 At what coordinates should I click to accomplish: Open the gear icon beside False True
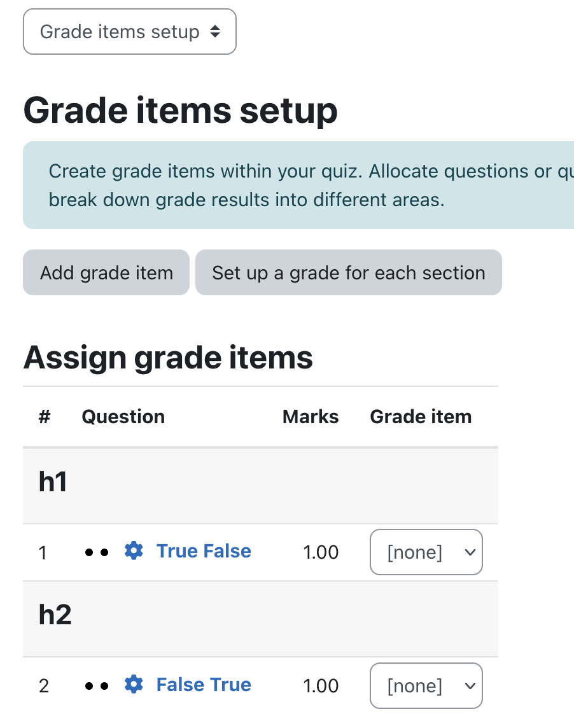pyautogui.click(x=134, y=685)
